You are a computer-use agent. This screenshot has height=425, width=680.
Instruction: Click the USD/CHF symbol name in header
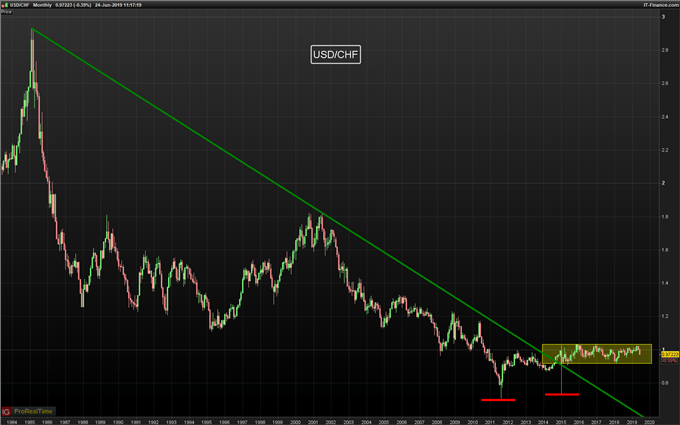[x=20, y=5]
